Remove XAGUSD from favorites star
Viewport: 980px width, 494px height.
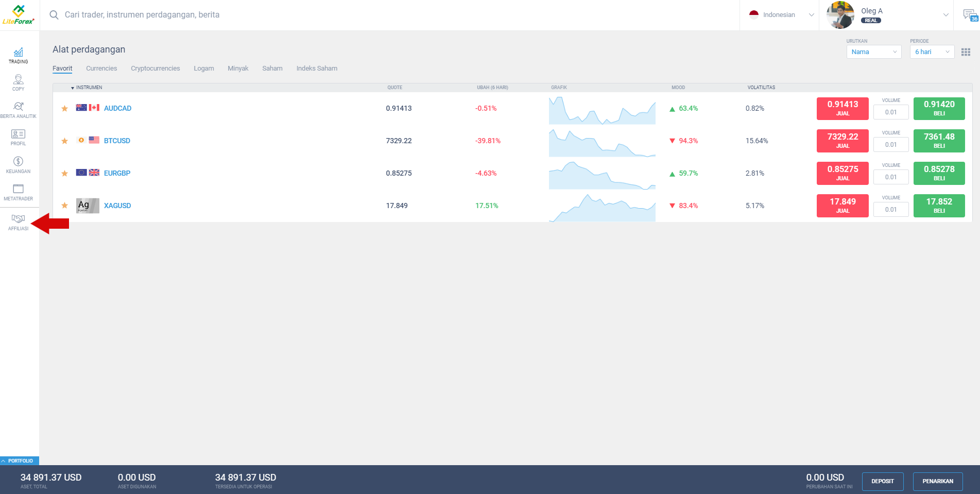[x=65, y=206]
